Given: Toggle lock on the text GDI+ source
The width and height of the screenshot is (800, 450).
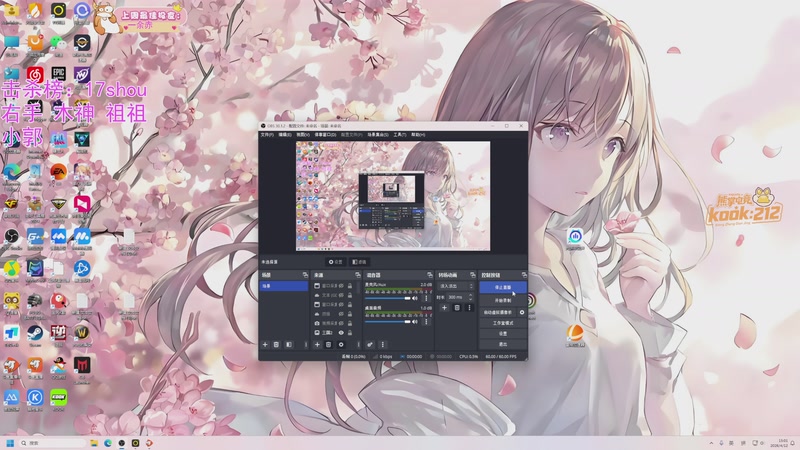Looking at the screenshot, I should (350, 295).
